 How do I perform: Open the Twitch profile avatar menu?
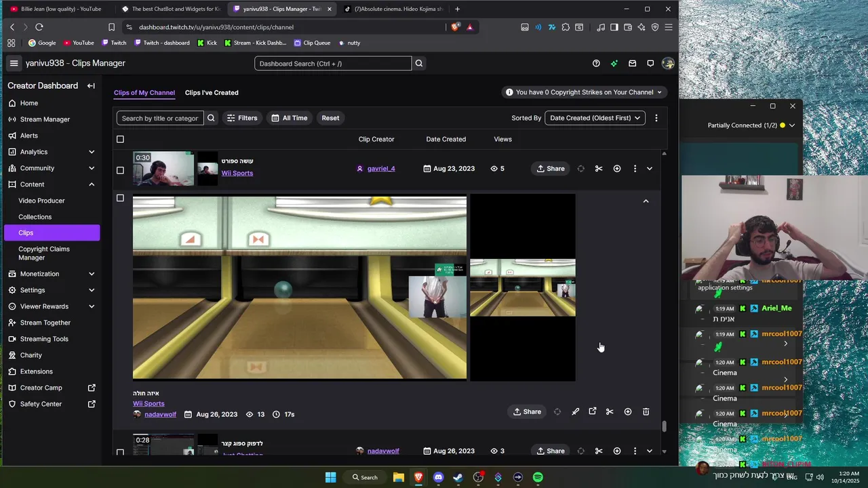click(668, 63)
